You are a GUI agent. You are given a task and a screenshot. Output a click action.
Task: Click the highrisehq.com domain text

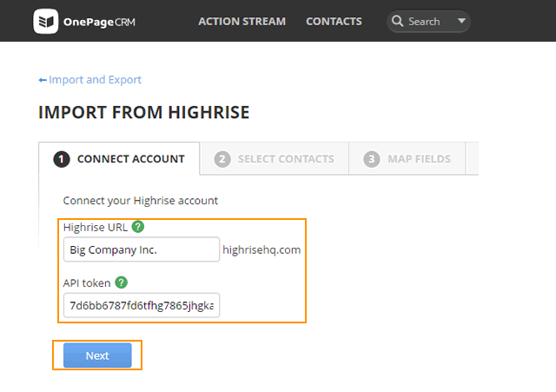click(x=261, y=249)
